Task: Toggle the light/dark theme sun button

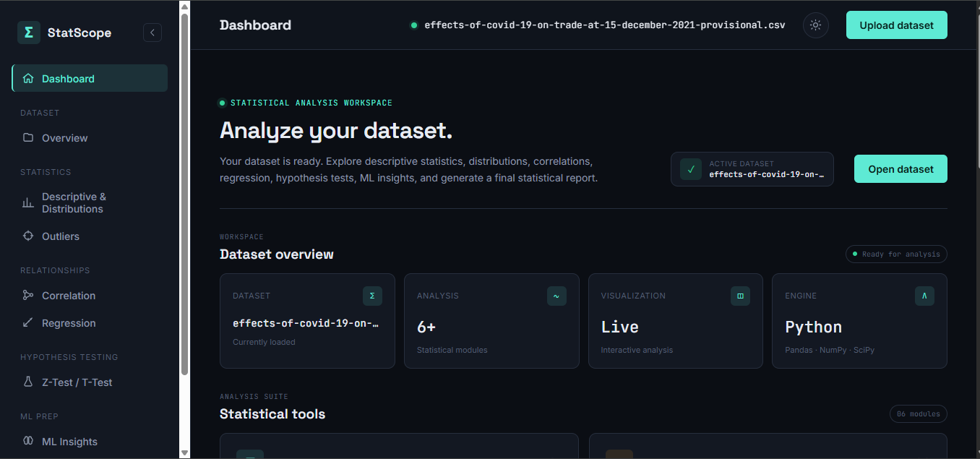Action: coord(816,25)
